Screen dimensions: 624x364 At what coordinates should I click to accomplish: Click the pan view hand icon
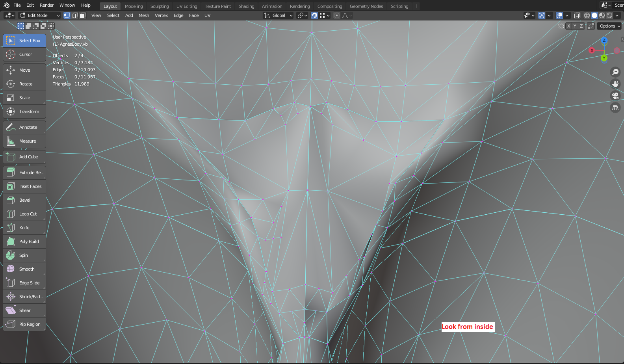[615, 84]
